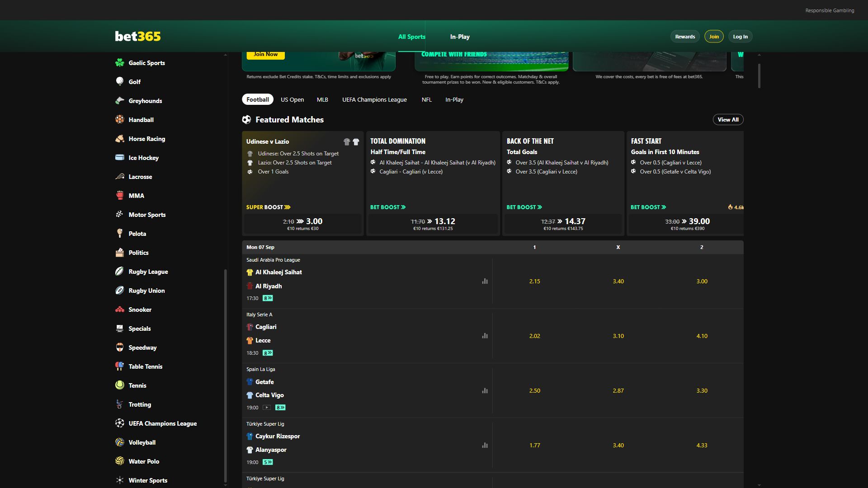Open the Rewards button
868x488 pixels.
pos(685,37)
